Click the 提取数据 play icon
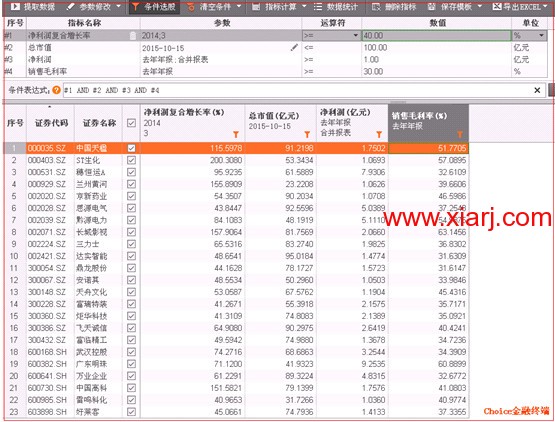Screen dimensions: 555x422 (x=15, y=6)
